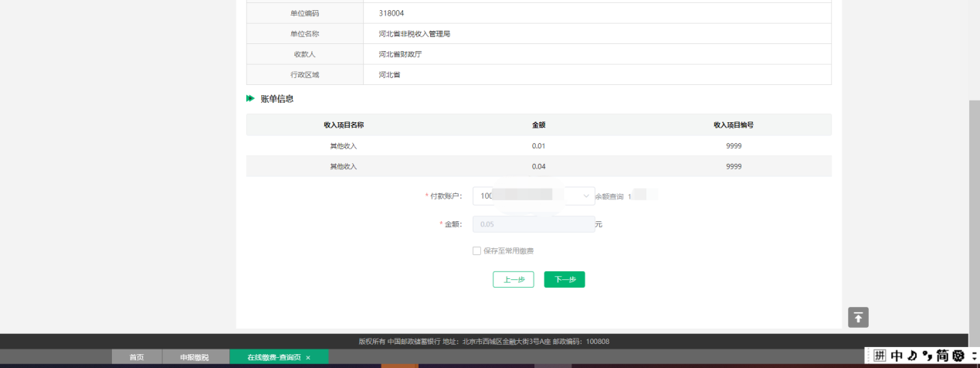Expand the IME toolbar options arrow

(x=975, y=356)
